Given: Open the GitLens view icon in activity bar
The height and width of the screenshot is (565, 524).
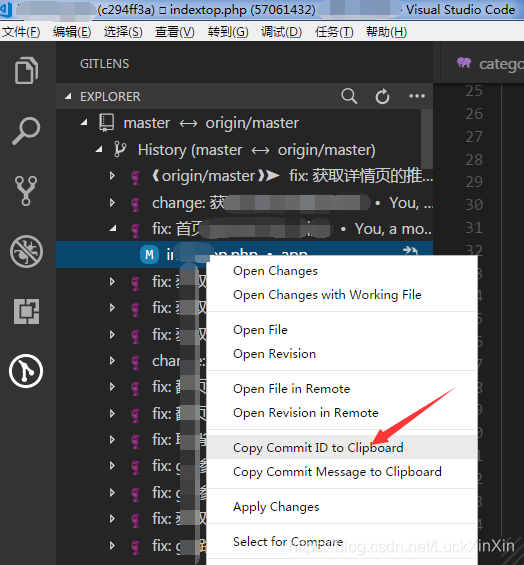Looking at the screenshot, I should coord(26,371).
